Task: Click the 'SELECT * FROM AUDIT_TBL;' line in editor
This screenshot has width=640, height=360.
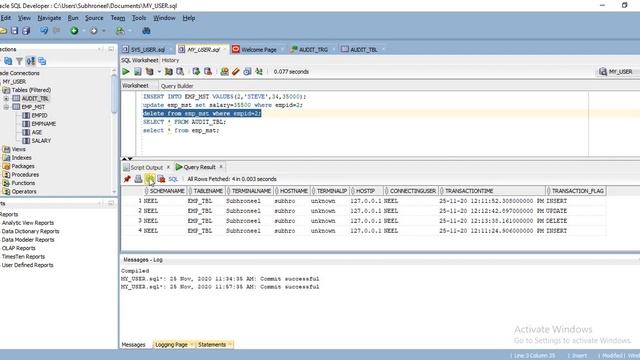Action: click(184, 122)
